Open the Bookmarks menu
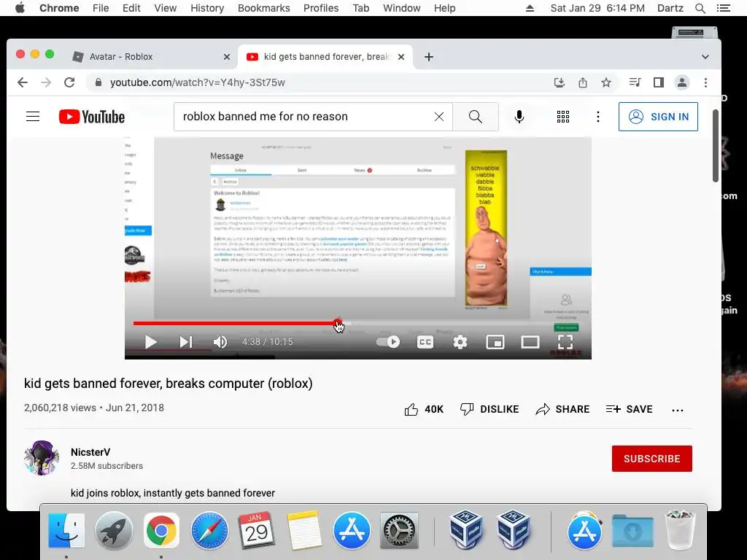This screenshot has height=560, width=747. [x=264, y=8]
